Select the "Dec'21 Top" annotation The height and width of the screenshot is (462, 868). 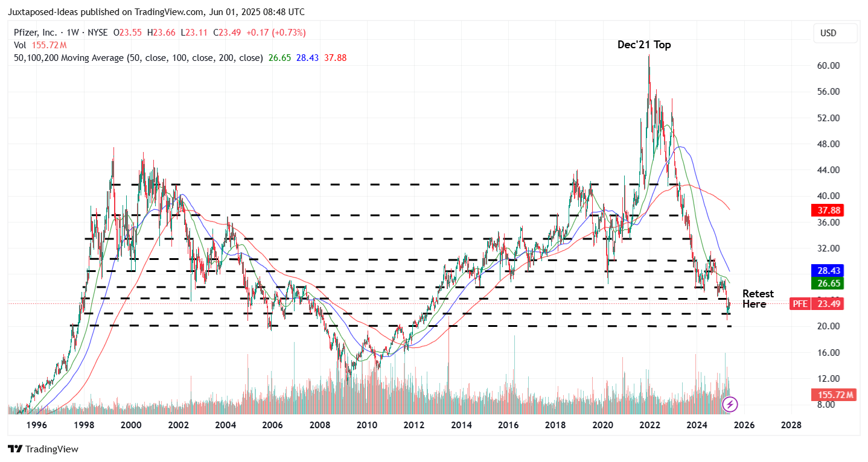click(x=644, y=45)
